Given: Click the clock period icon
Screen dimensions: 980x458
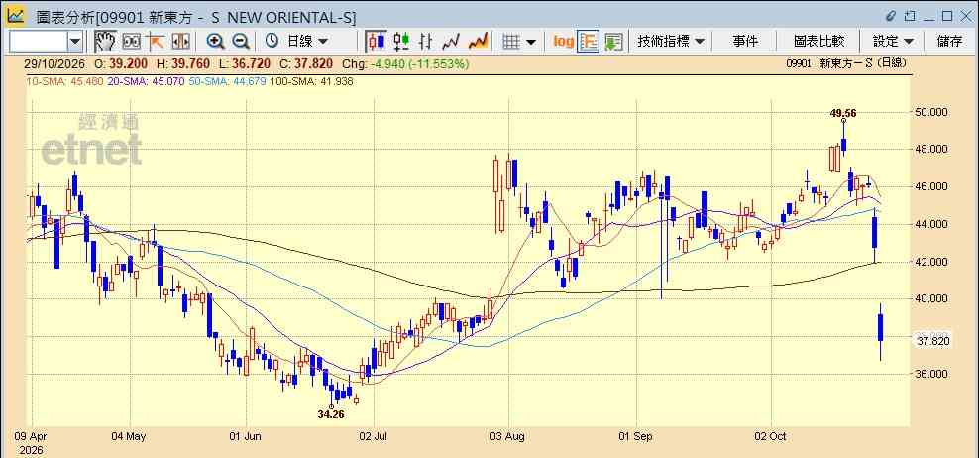Looking at the screenshot, I should 272,41.
